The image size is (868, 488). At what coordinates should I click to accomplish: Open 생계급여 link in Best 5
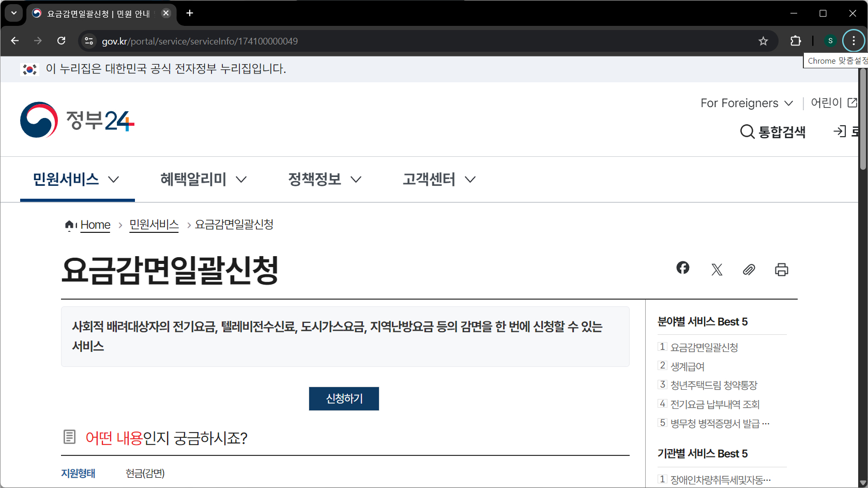(687, 366)
